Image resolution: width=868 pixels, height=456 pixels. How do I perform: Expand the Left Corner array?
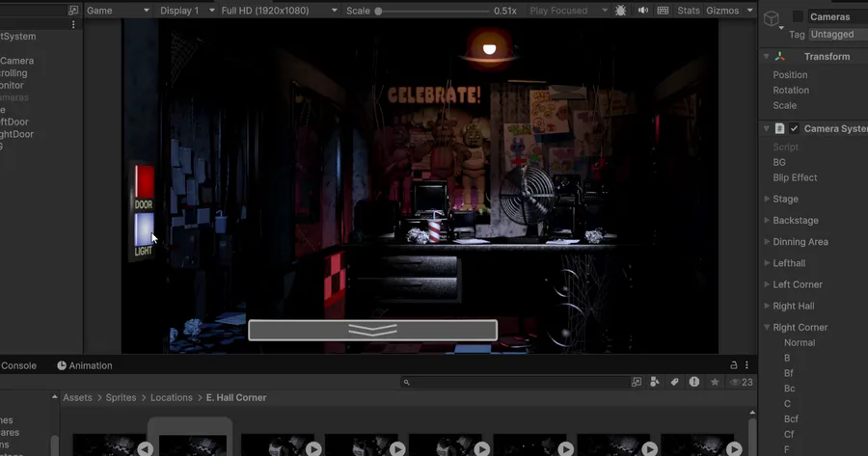767,284
